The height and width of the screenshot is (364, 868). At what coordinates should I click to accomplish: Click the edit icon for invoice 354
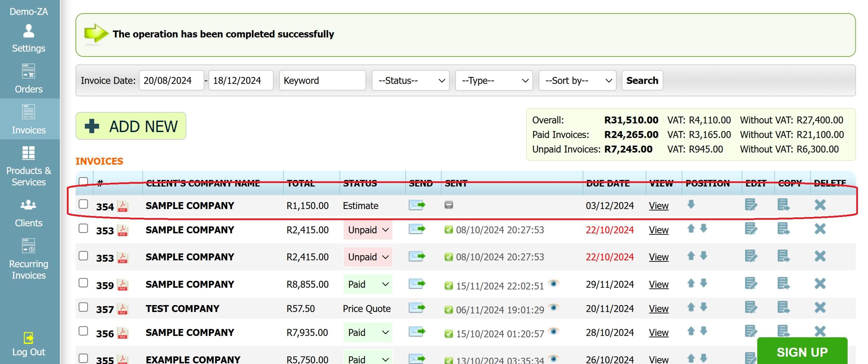(x=751, y=205)
